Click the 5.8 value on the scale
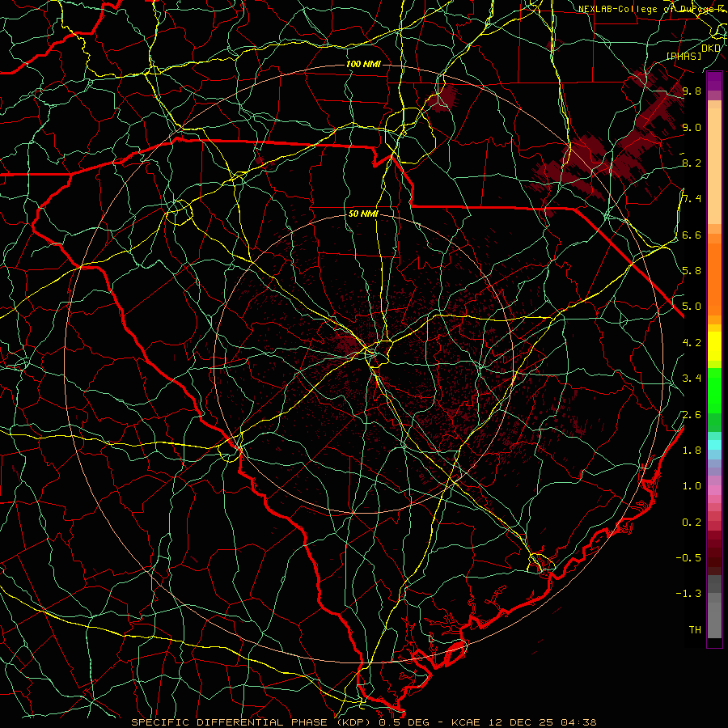This screenshot has height=728, width=728. [692, 270]
